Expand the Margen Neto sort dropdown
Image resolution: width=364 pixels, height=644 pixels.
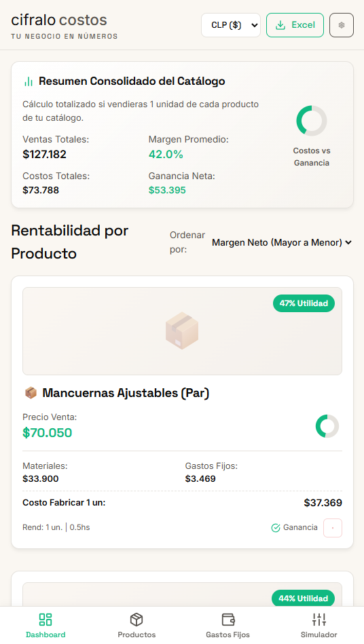281,242
